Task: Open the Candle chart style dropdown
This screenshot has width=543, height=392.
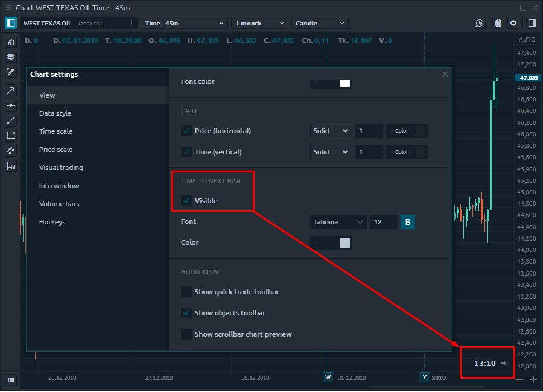Action: 320,23
